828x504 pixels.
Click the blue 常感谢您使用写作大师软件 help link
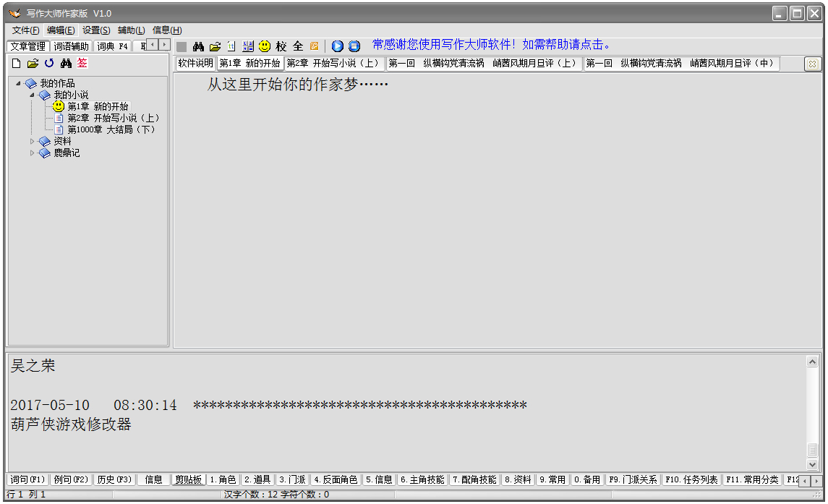pyautogui.click(x=492, y=45)
